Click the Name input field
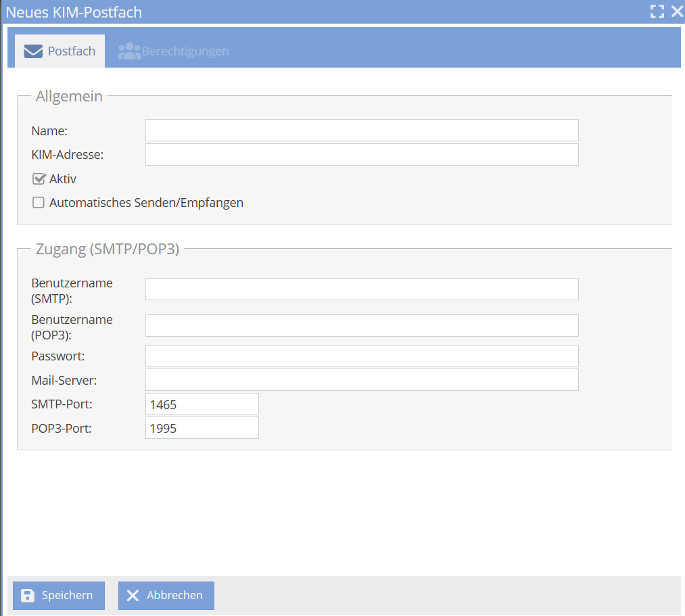 362,131
